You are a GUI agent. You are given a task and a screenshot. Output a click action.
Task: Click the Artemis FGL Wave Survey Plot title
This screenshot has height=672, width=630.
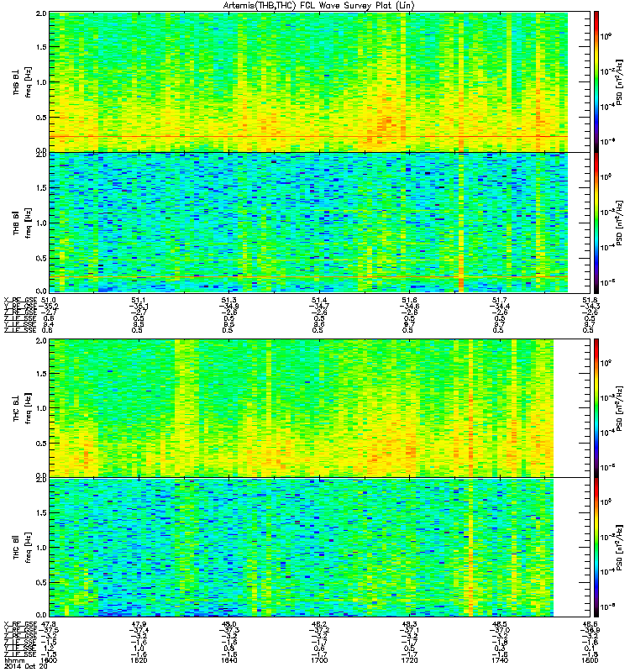[318, 6]
